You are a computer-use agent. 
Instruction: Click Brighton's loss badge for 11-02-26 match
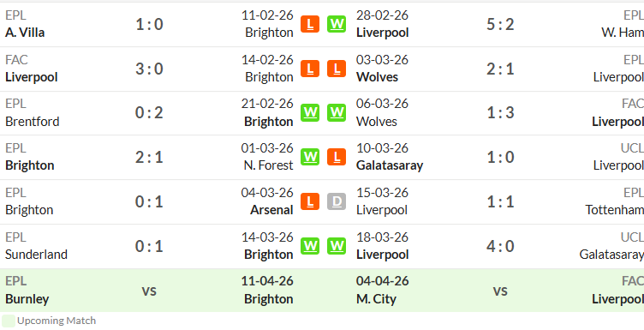[310, 24]
